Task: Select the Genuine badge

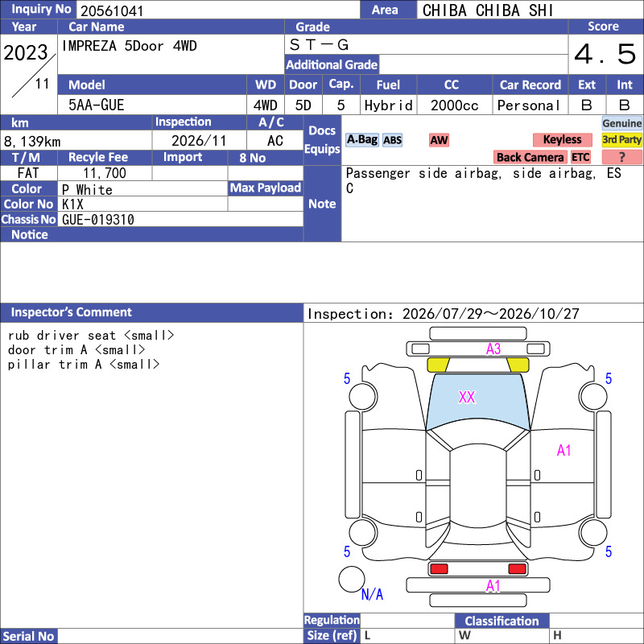Action: 621,123
